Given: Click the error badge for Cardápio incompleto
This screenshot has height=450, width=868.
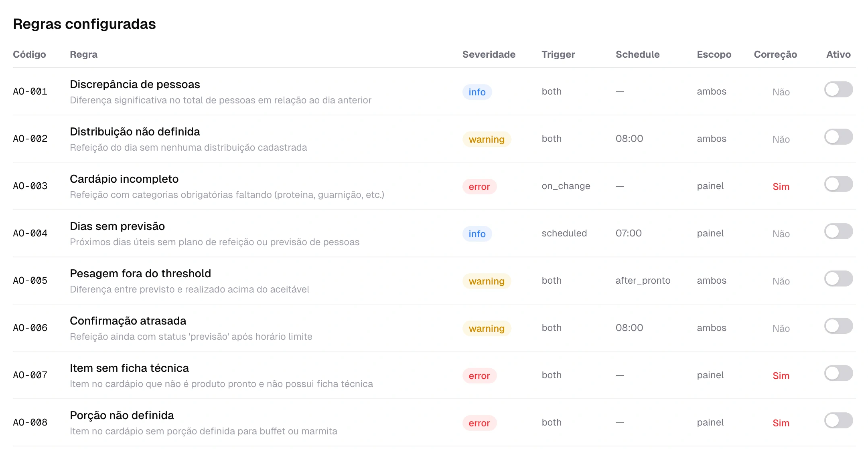Looking at the screenshot, I should point(479,187).
